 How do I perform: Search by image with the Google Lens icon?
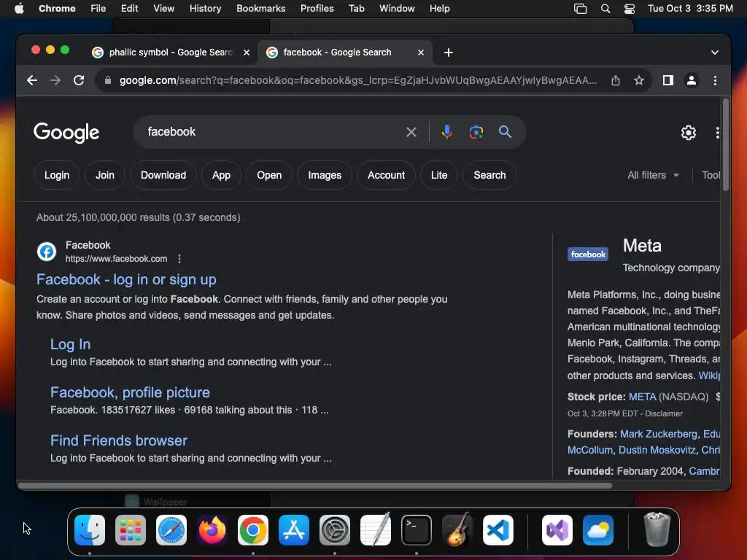click(x=476, y=132)
